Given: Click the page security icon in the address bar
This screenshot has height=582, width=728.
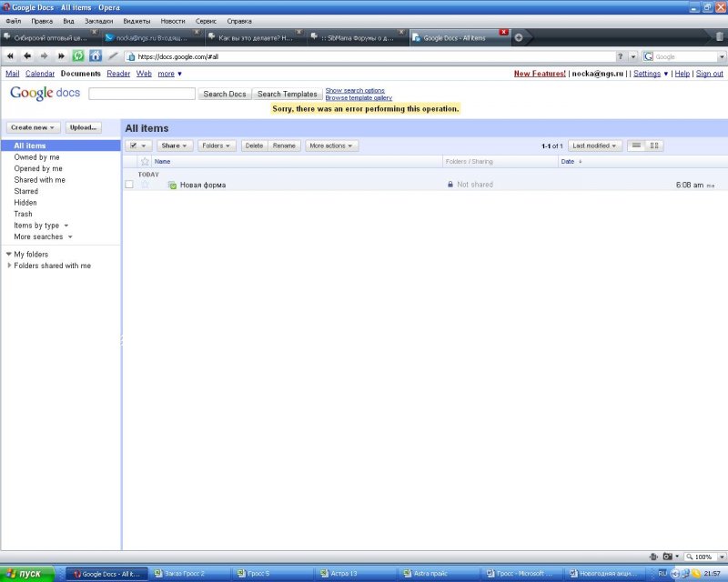Looking at the screenshot, I should (x=131, y=56).
